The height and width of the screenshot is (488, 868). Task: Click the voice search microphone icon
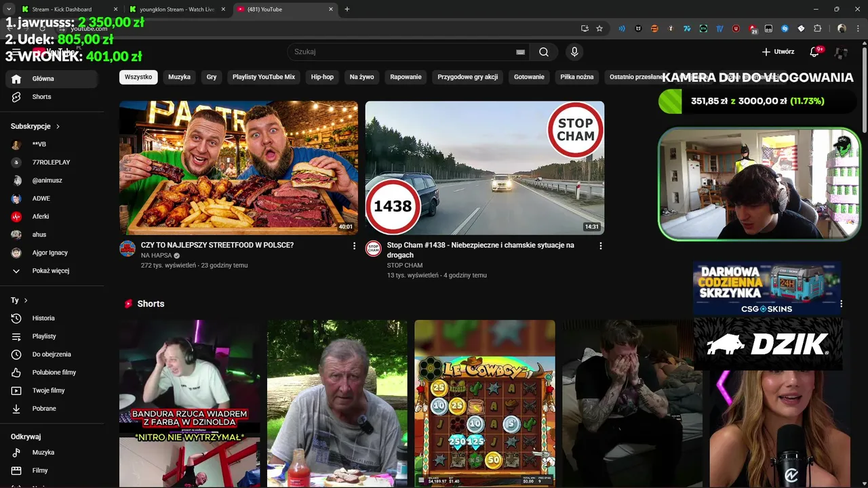click(574, 52)
